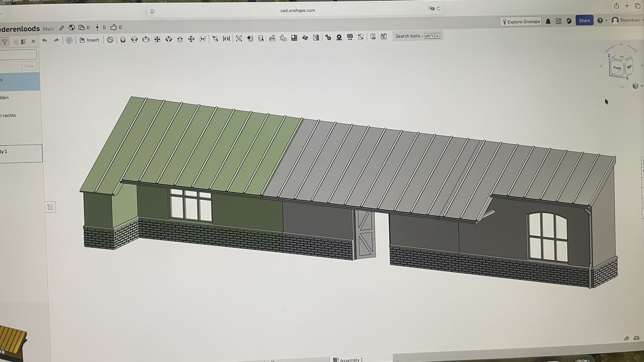Open the Learning Center head icon
The image size is (644, 362).
pyautogui.click(x=569, y=21)
